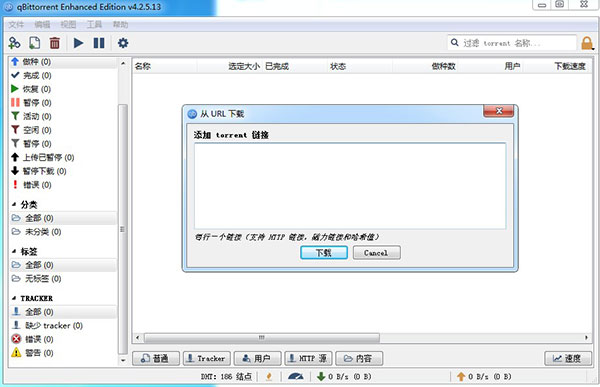Open the 速度 graph tab
The width and height of the screenshot is (600, 387).
[x=568, y=358]
